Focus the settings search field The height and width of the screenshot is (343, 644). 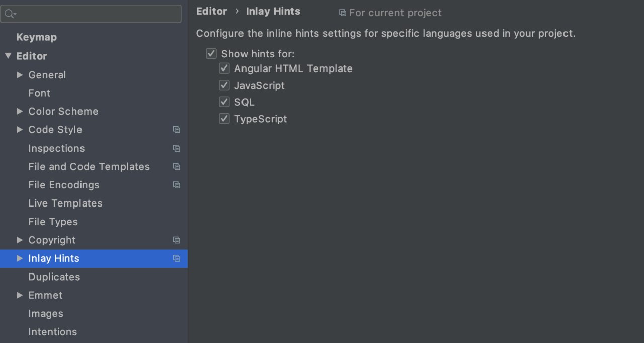pos(91,14)
